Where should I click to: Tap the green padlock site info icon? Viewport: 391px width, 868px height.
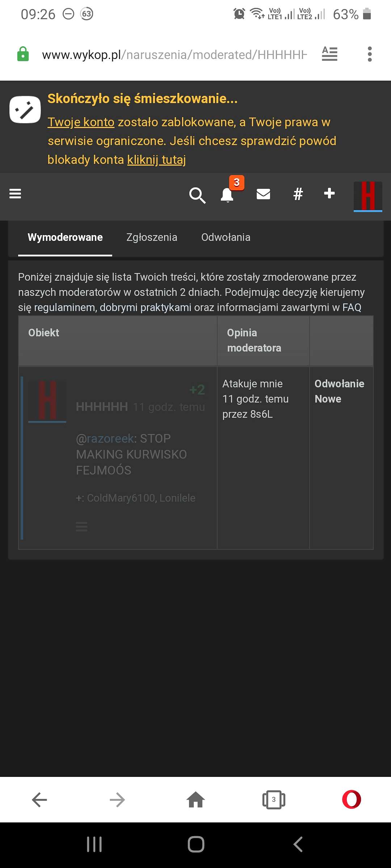pyautogui.click(x=23, y=54)
